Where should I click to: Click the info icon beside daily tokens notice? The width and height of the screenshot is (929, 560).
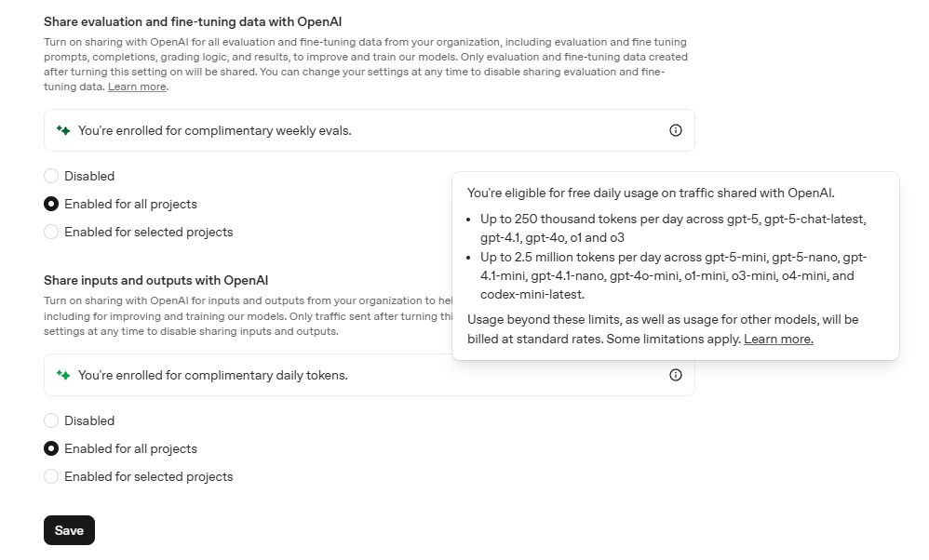676,375
